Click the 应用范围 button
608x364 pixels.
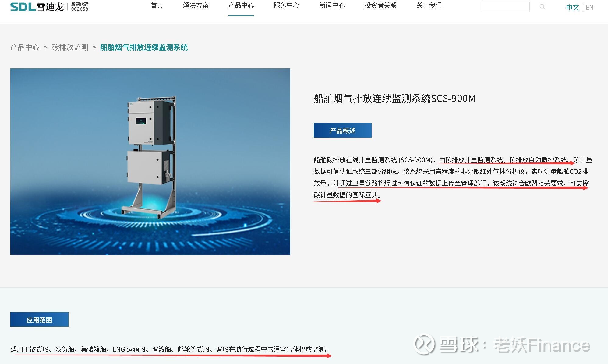click(39, 319)
